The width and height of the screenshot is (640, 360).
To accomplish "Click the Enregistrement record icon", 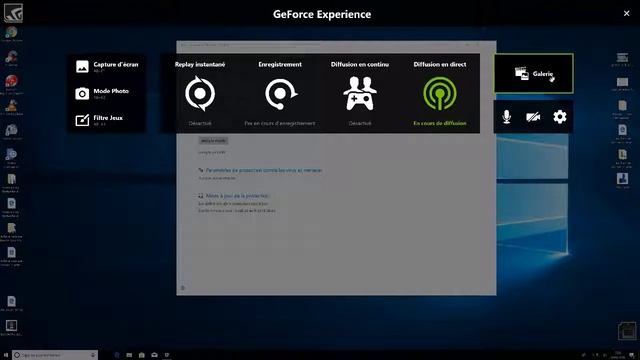I will click(x=280, y=94).
